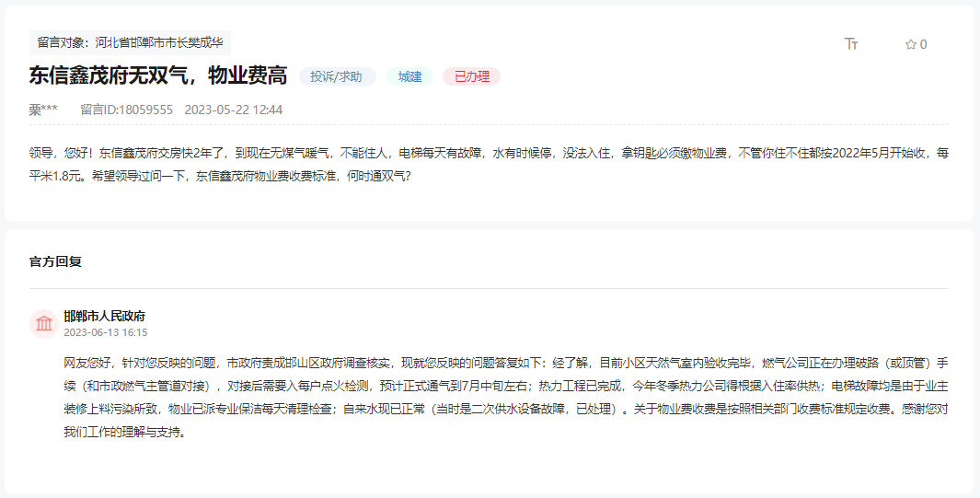Image resolution: width=980 pixels, height=498 pixels.
Task: Click the 官方回复 section heading
Action: coord(55,261)
